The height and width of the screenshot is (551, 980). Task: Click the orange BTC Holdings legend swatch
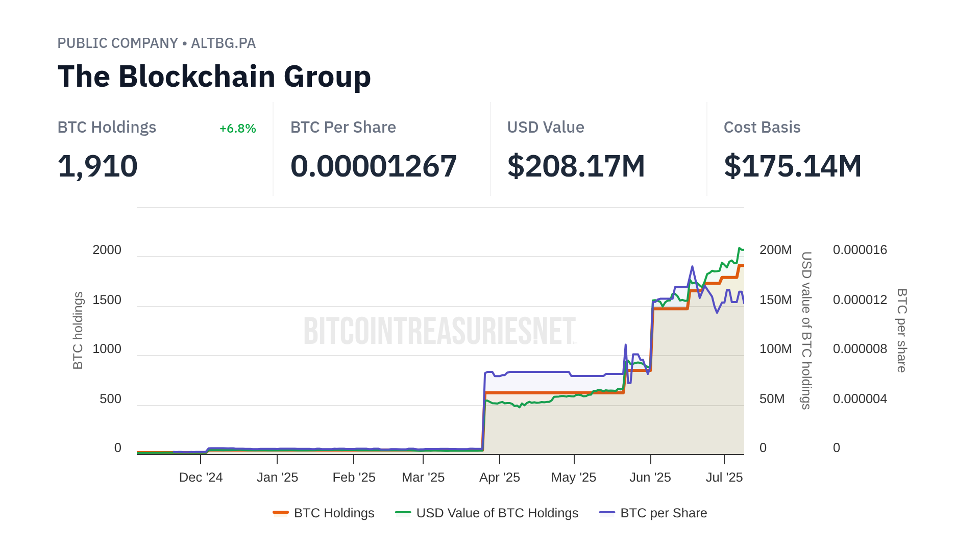pyautogui.click(x=281, y=513)
